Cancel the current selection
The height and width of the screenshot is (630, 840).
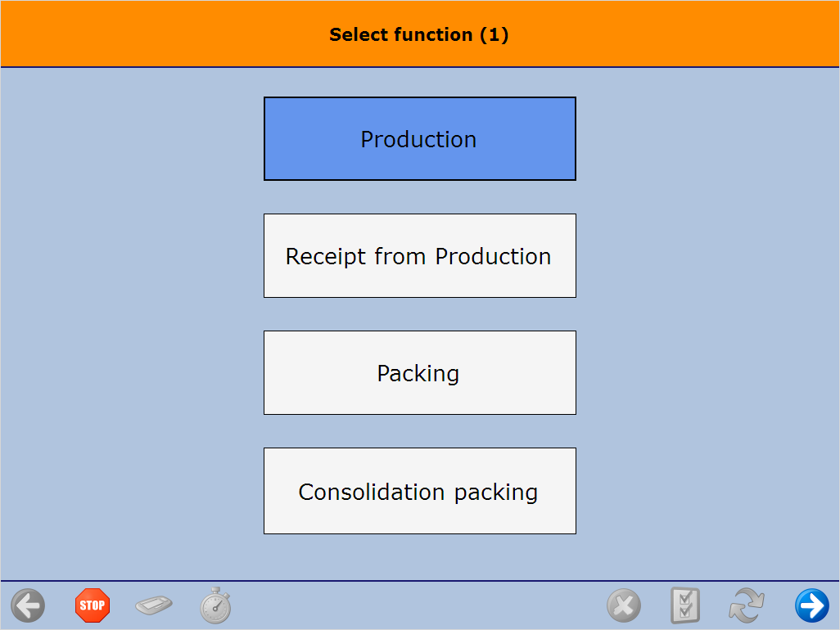pos(624,605)
